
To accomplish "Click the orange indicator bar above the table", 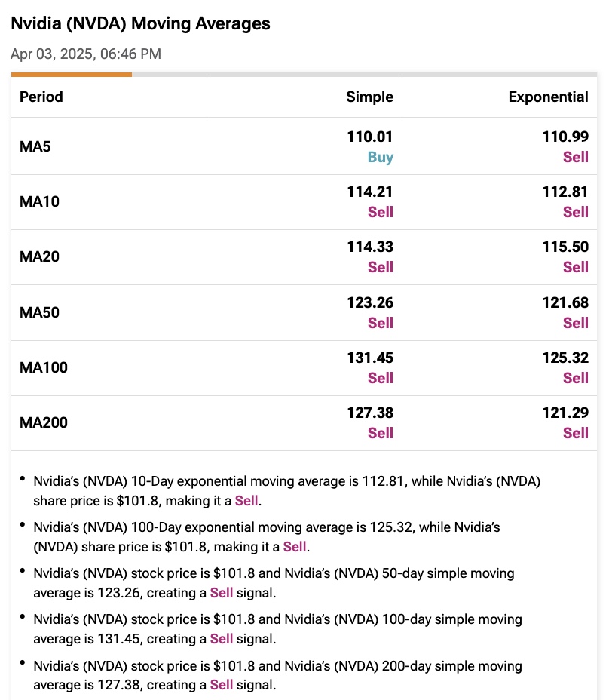I will click(72, 75).
